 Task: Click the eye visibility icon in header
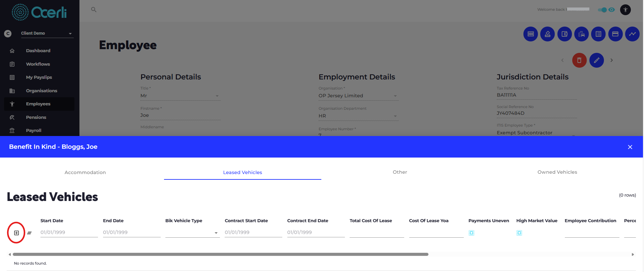[612, 10]
